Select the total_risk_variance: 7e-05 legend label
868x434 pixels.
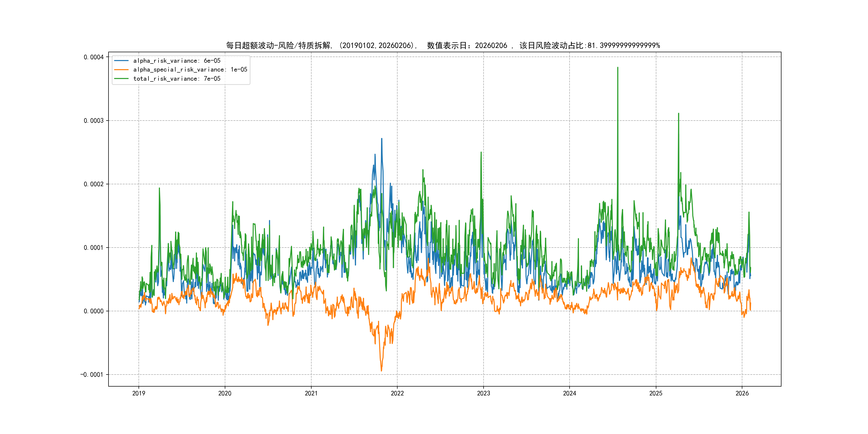pos(177,78)
